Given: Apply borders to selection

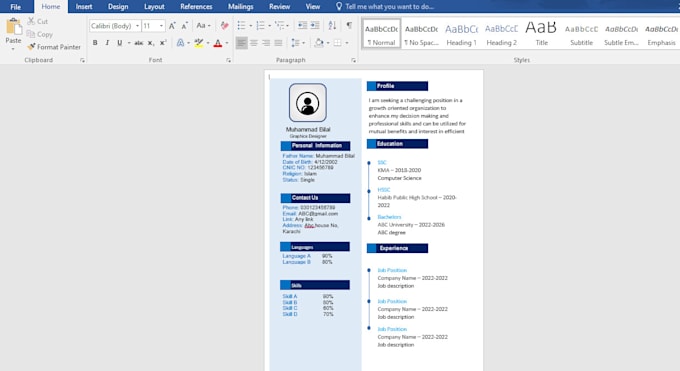Looking at the screenshot, I should pyautogui.click(x=337, y=43).
